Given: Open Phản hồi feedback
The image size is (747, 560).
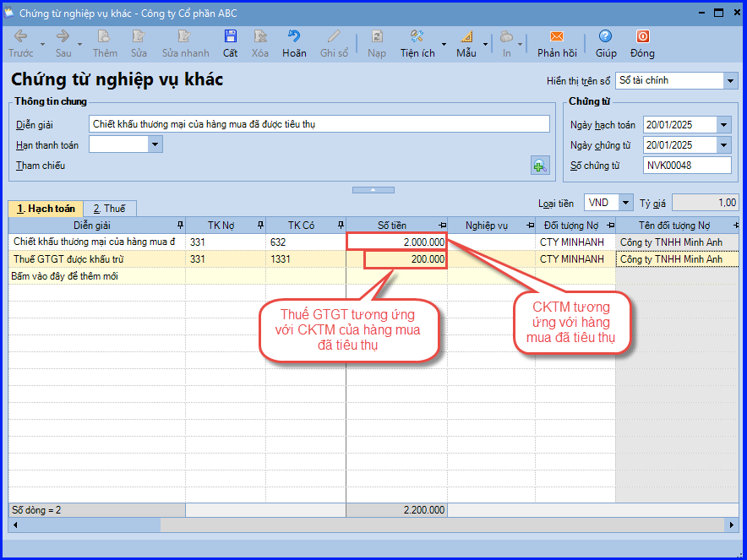Looking at the screenshot, I should 556,37.
